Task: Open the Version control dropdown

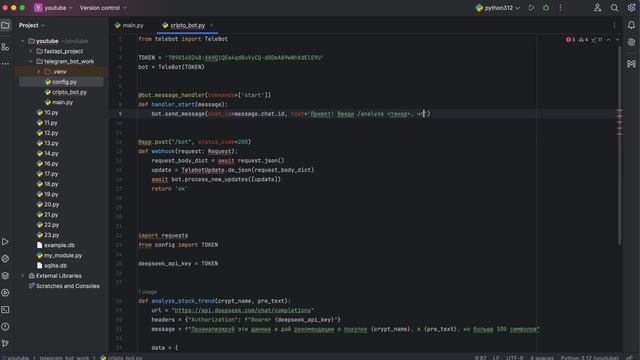Action: tap(103, 8)
